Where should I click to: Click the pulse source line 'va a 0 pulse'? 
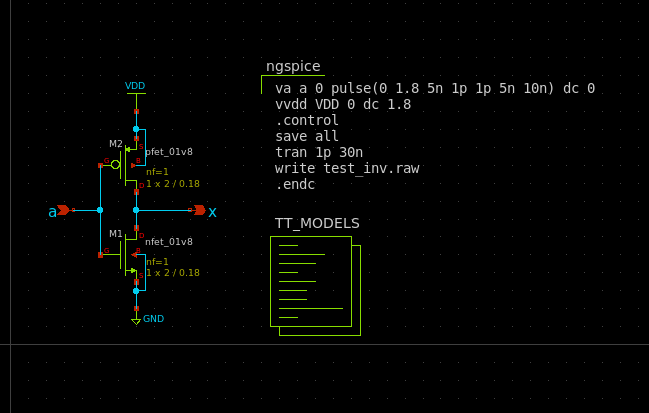pyautogui.click(x=435, y=89)
